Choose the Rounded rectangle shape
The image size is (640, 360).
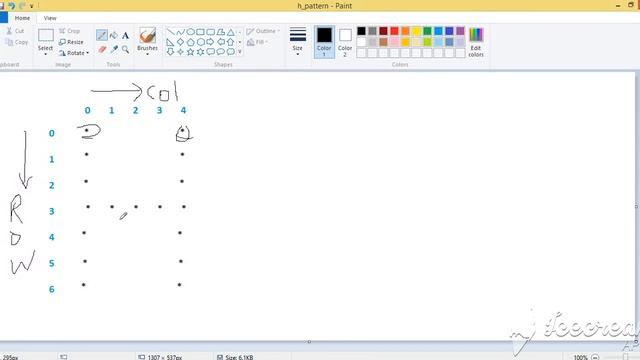[211, 32]
